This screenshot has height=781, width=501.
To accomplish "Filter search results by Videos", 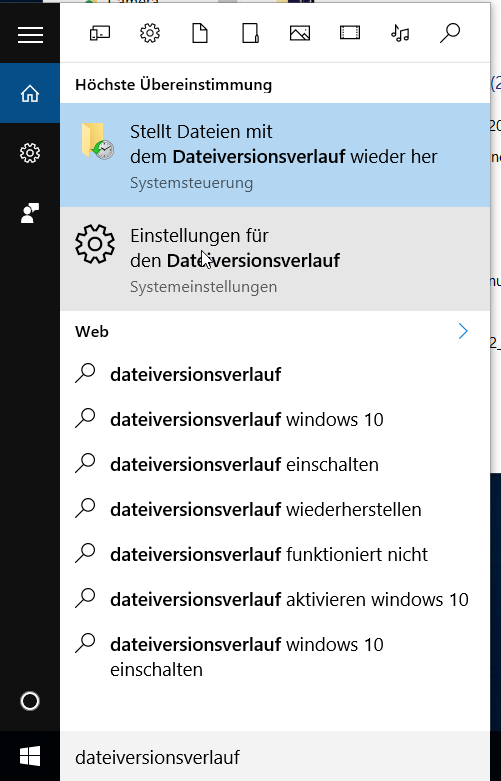I will (350, 33).
